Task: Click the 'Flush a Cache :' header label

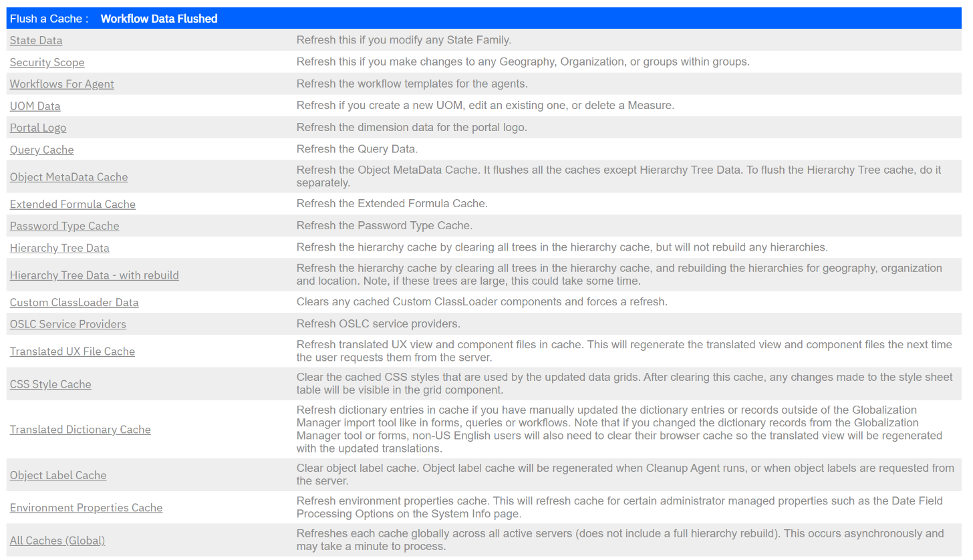Action: (x=49, y=19)
